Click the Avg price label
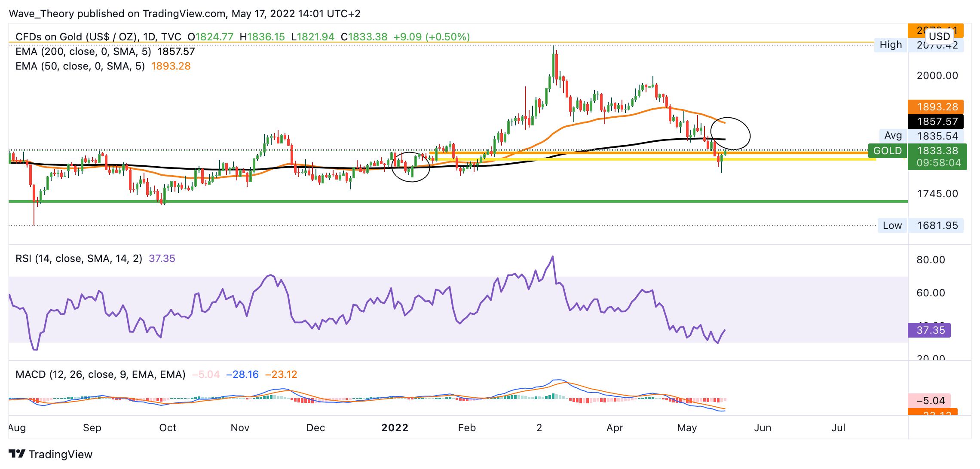Viewport: 980px width, 469px height. [893, 136]
